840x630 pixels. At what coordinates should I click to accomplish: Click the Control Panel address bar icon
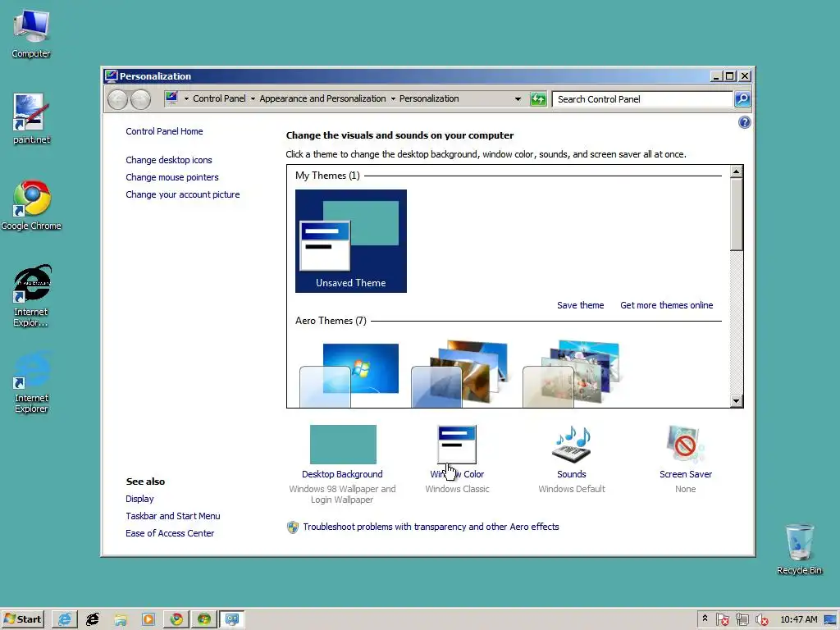pyautogui.click(x=171, y=98)
